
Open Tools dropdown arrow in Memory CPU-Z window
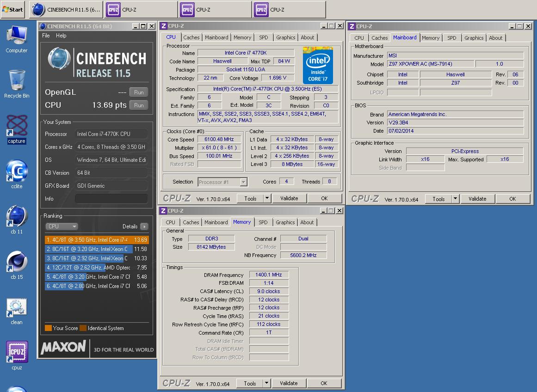(267, 383)
